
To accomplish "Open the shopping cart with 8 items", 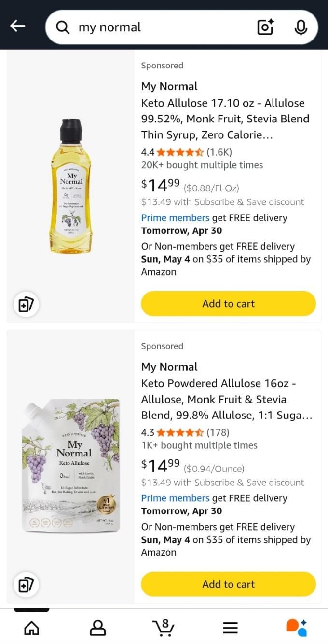I will pos(164,627).
